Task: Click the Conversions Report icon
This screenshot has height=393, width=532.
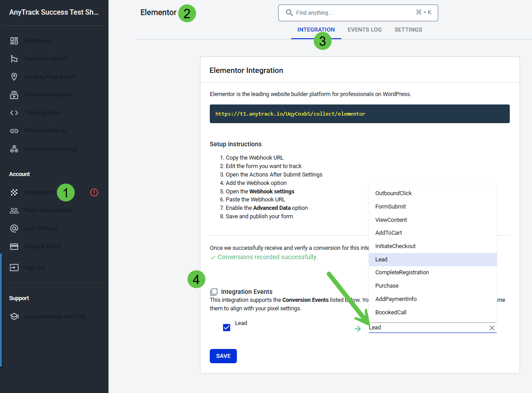Action: [14, 95]
